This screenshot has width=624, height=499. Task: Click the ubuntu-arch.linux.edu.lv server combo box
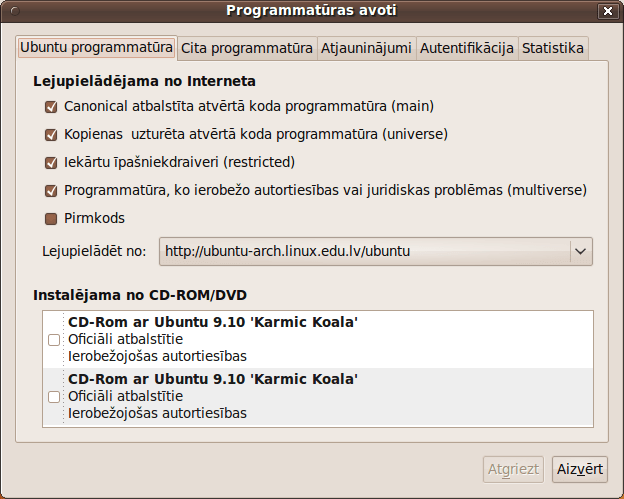(376, 251)
